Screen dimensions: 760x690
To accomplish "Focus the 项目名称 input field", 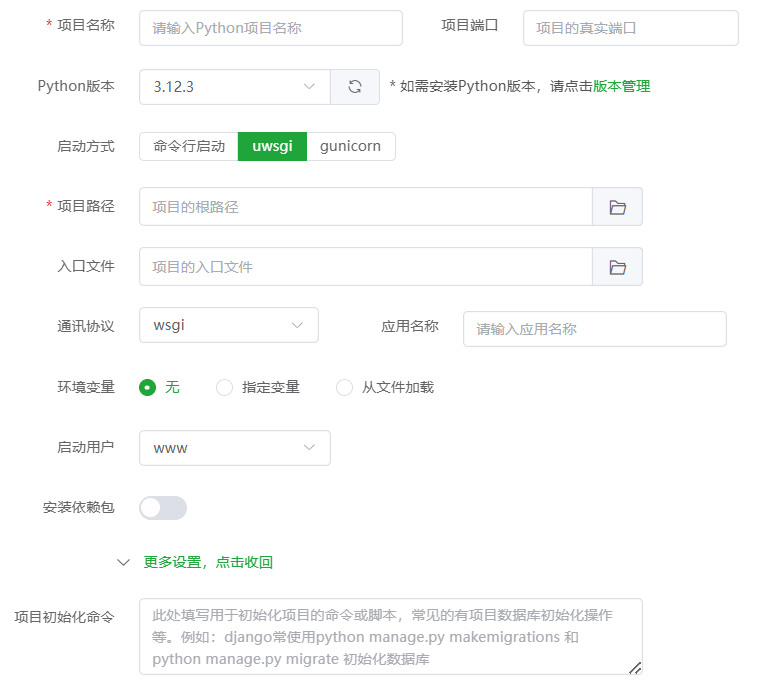I will [271, 28].
